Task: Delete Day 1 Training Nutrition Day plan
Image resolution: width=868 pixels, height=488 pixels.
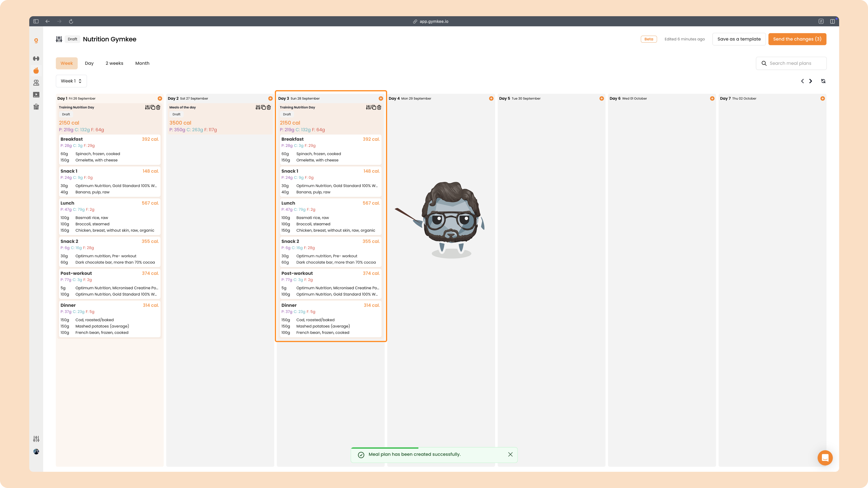Action: click(x=158, y=107)
